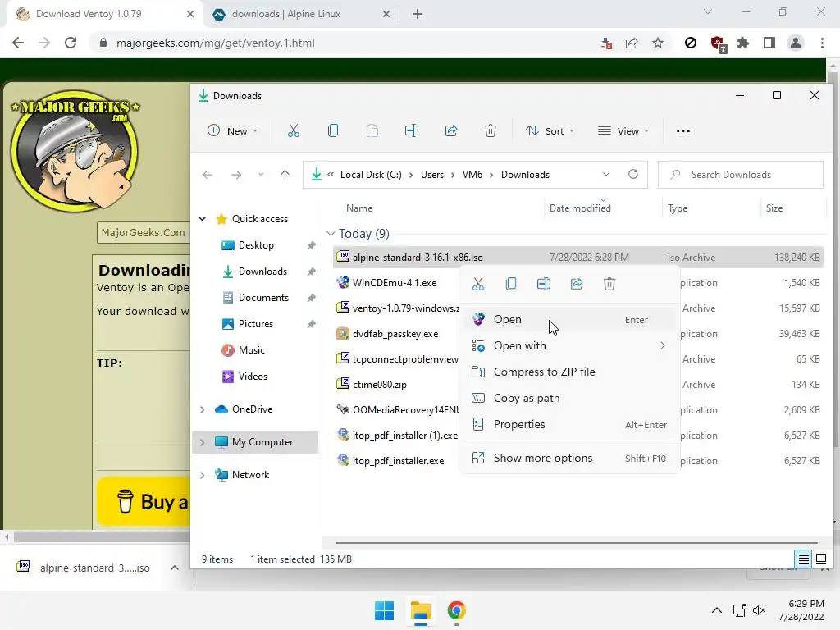Switch to downloads | Alpine Linux tab
The image size is (840, 630).
pyautogui.click(x=300, y=14)
